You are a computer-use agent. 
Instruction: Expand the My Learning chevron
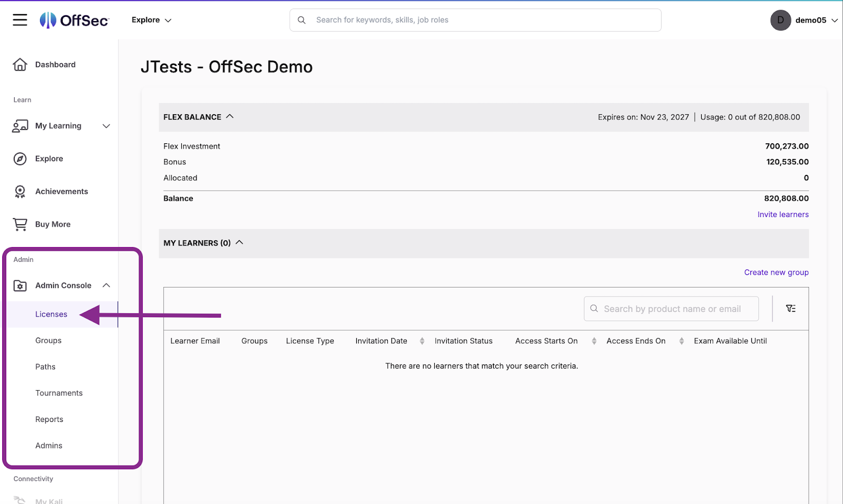coord(106,126)
